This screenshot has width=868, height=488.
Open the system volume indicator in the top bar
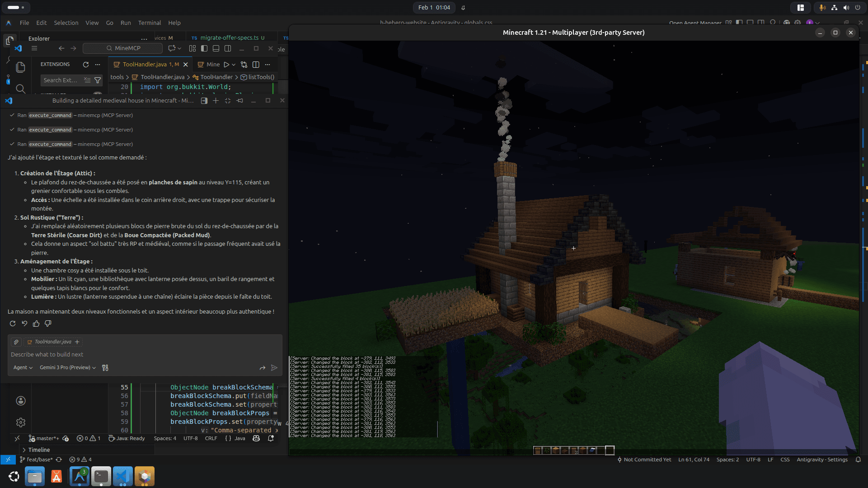point(846,7)
